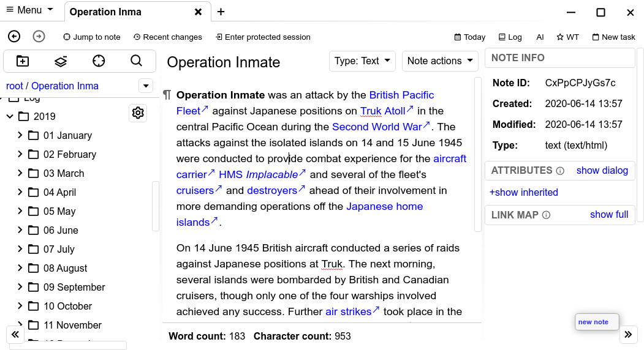Screen dimensions: 644x350
Task: Open the breadcrumb path dropdown arrow
Action: 146,86
